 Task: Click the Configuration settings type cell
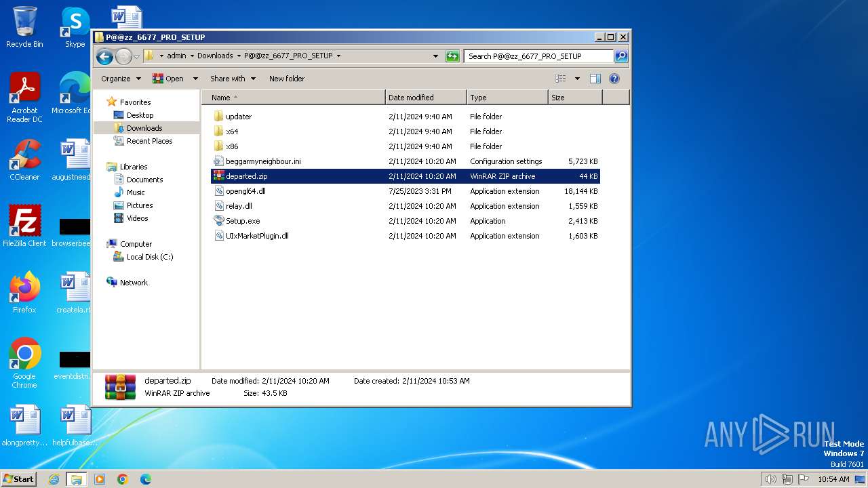point(506,161)
